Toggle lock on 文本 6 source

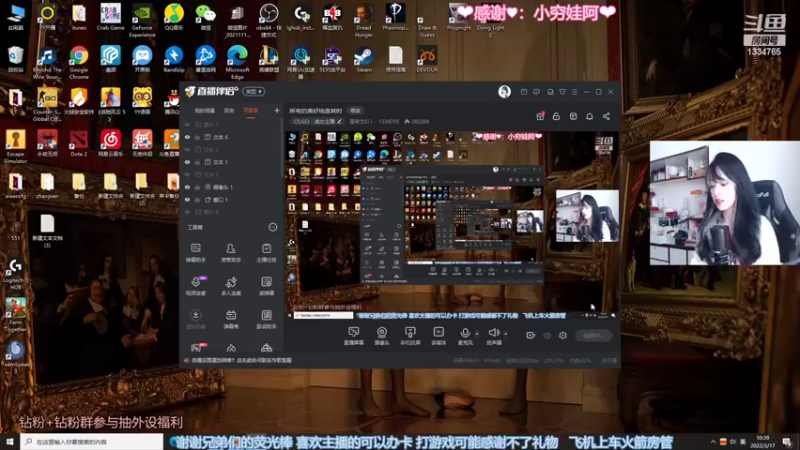197,137
